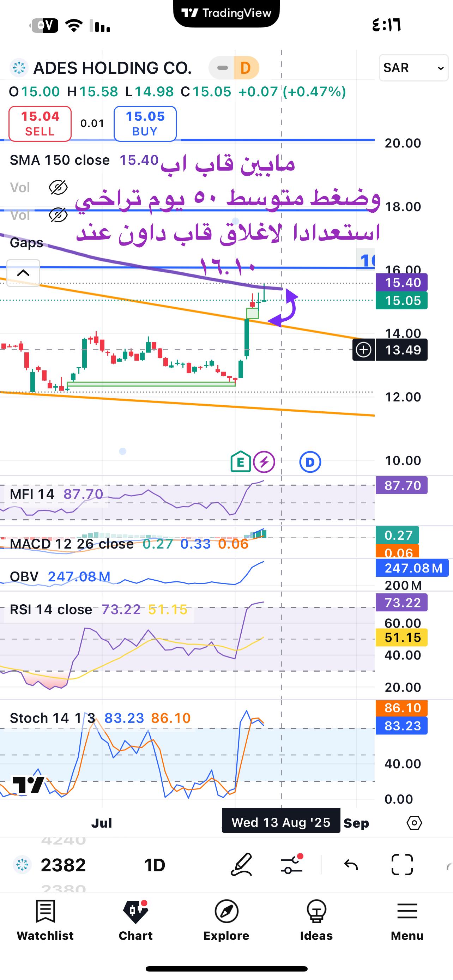Tap the earnings E marker icon
Viewport: 453px width, 980px height.
point(240,462)
